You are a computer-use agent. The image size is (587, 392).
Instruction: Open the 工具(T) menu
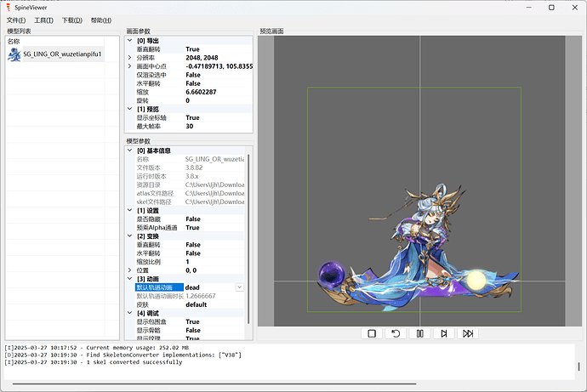[43, 20]
